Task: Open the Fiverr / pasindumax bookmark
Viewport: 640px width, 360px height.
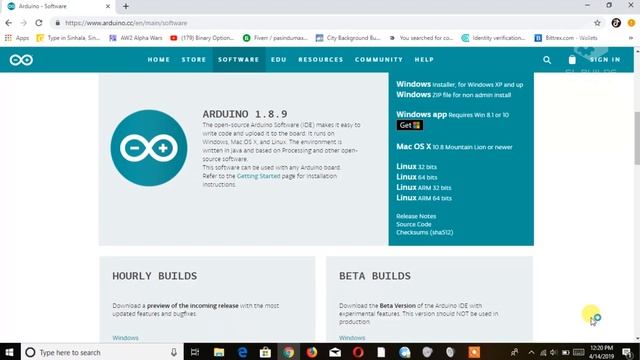Action: (275, 38)
